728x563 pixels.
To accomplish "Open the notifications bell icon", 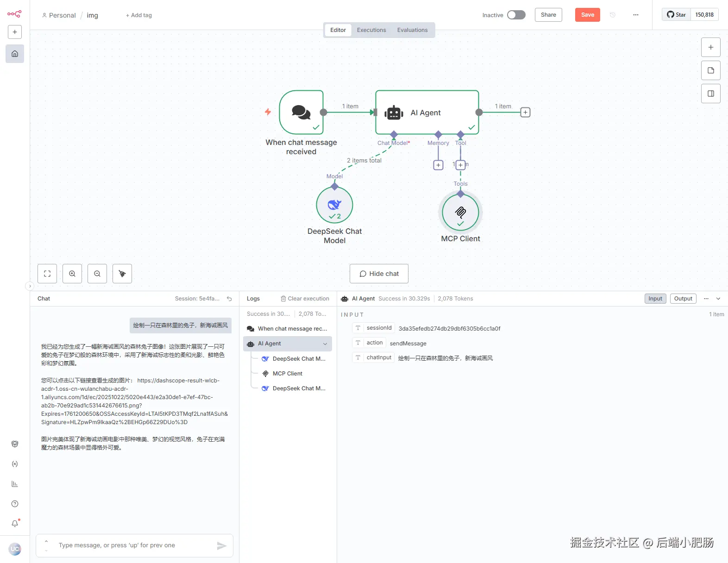I will tap(15, 524).
